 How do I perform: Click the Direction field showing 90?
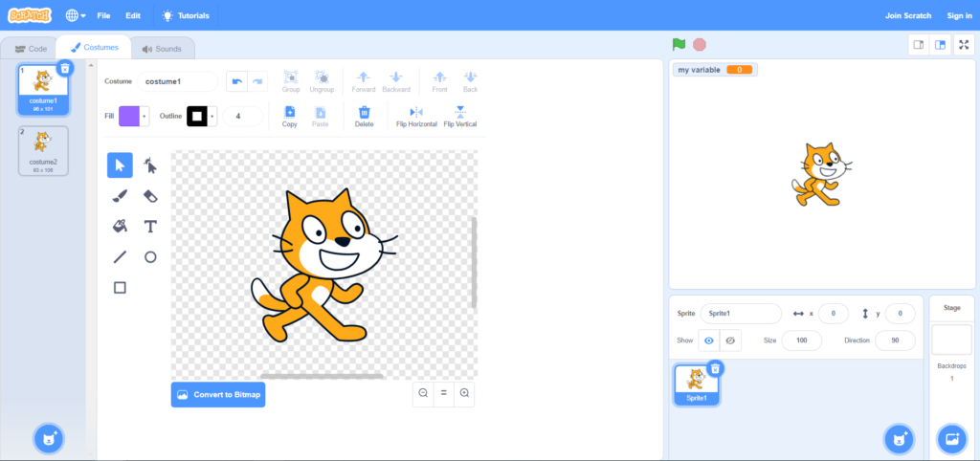895,340
